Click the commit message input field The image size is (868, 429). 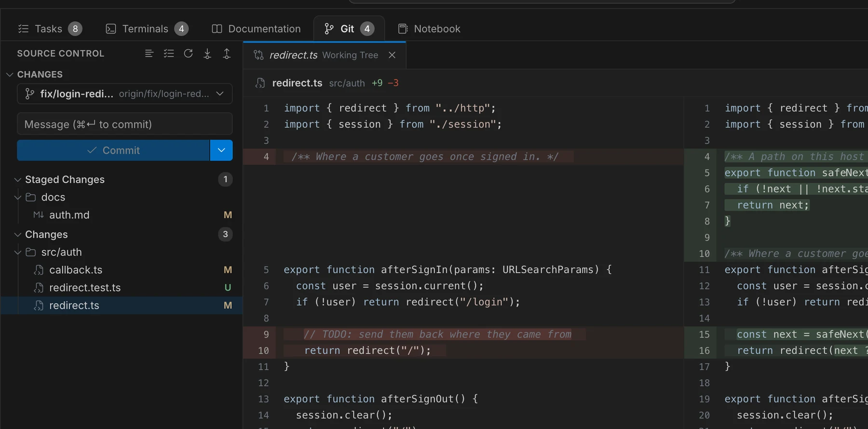coord(125,124)
